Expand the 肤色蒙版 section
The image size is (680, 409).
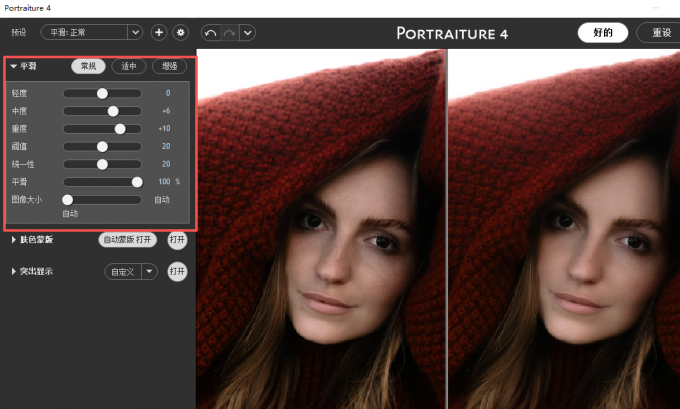(14, 240)
